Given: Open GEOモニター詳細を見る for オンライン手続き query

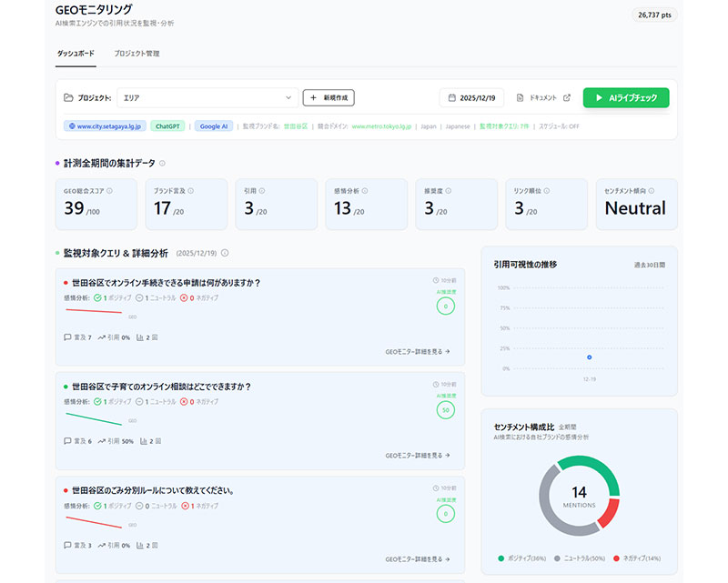Looking at the screenshot, I should click(418, 351).
